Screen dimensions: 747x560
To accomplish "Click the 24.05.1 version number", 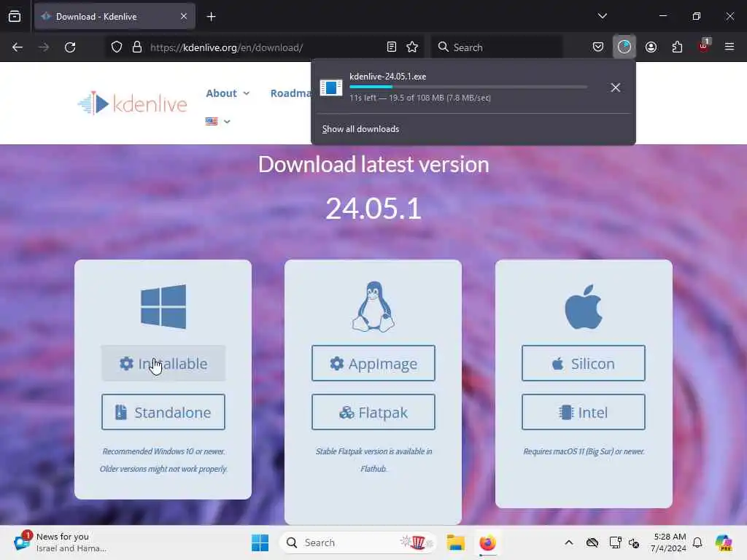I will pyautogui.click(x=373, y=209).
